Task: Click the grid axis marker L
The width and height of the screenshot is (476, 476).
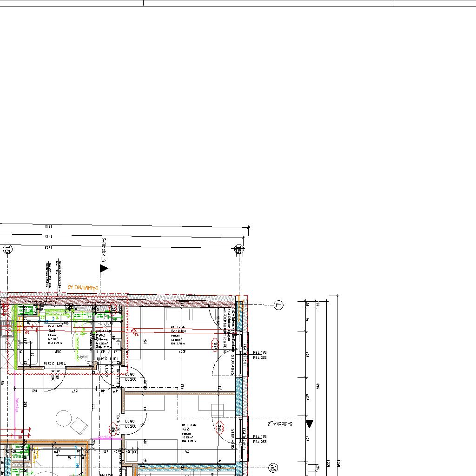Action: click(278, 305)
